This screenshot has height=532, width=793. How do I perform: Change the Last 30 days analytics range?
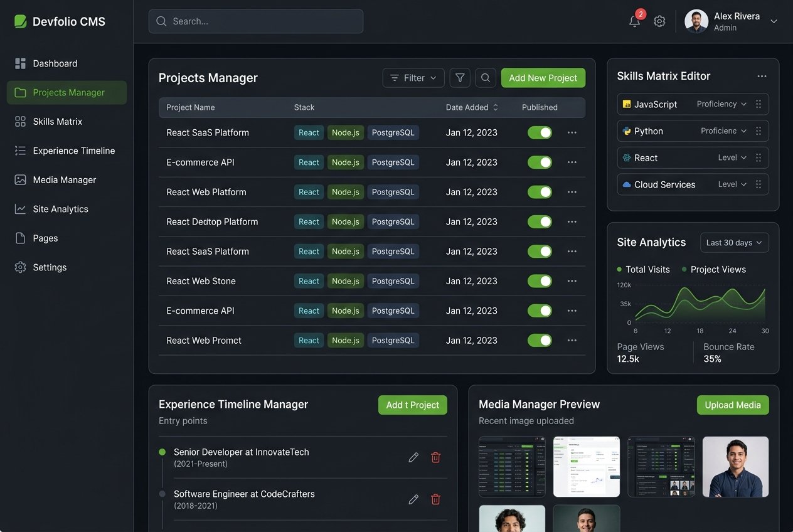click(x=735, y=243)
